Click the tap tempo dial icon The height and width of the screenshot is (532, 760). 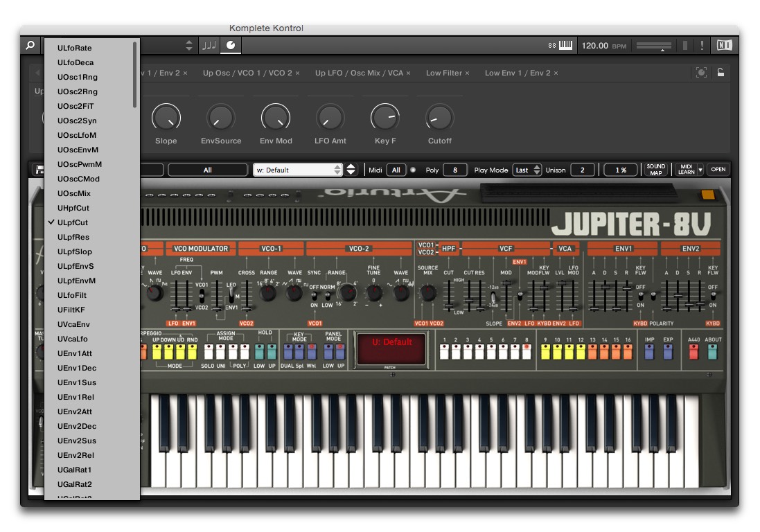click(230, 44)
